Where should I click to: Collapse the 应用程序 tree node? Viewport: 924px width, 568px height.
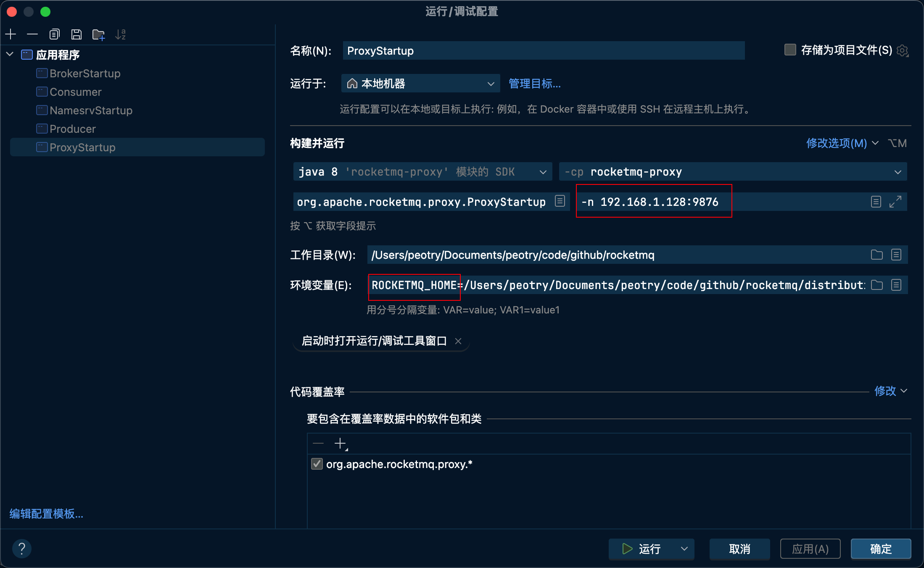point(10,54)
